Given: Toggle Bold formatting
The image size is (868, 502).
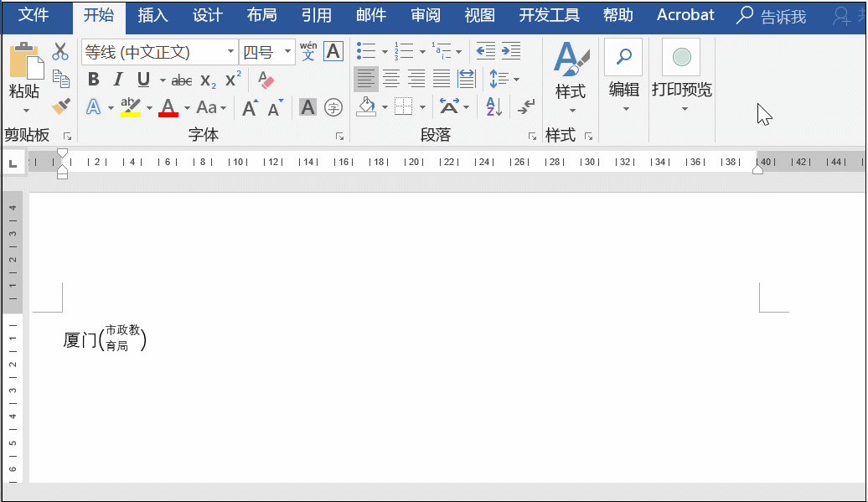Looking at the screenshot, I should pyautogui.click(x=94, y=80).
